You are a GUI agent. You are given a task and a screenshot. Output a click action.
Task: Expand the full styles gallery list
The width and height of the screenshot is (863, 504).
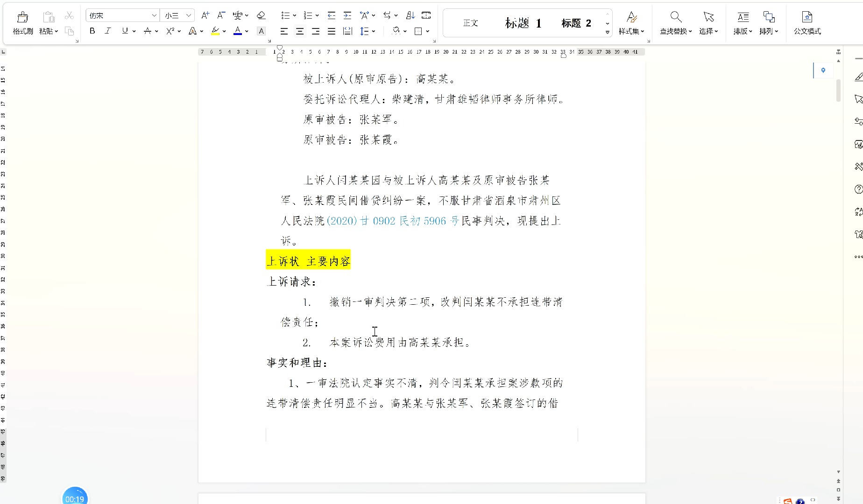(x=608, y=32)
